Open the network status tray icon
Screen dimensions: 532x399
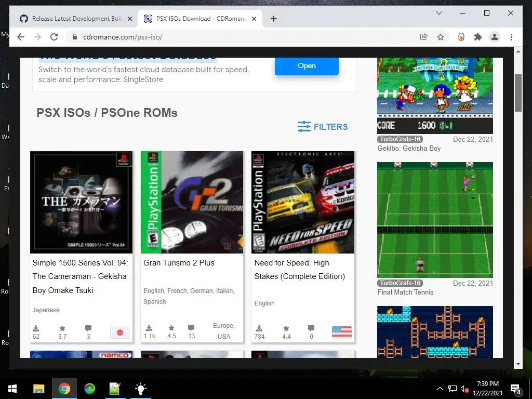[x=453, y=389]
